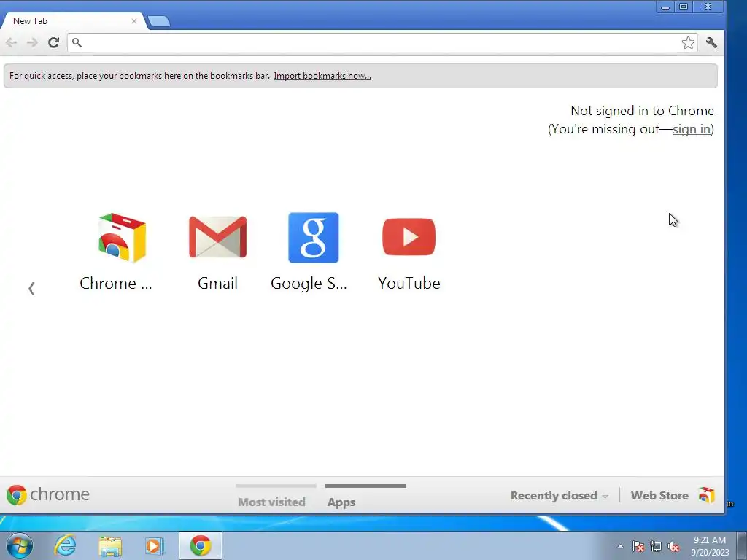747x560 pixels.
Task: Click the chrome logo in the footer
Action: [47, 495]
